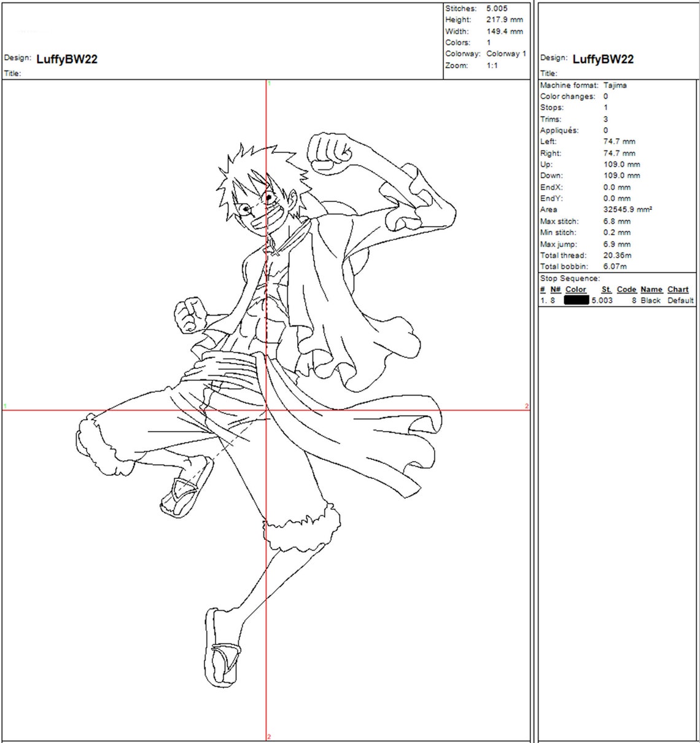Click the Chart column header
Image resolution: width=700 pixels, height=743 pixels.
(x=678, y=289)
